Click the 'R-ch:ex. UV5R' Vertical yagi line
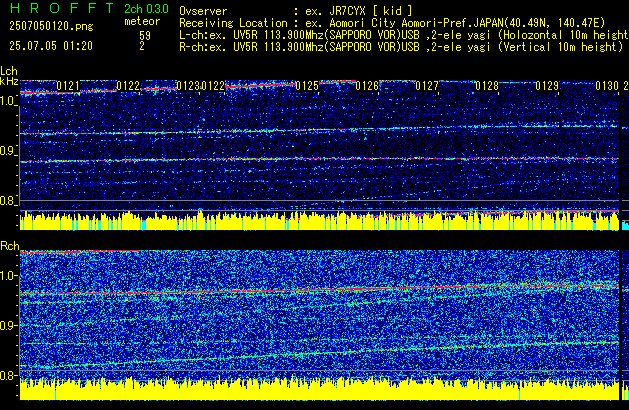Screen dimensions: 629x410 401,47
